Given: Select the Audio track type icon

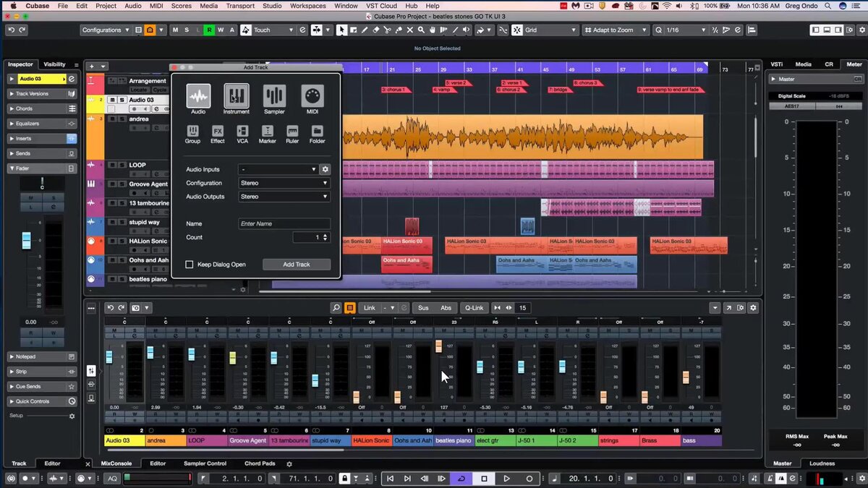Looking at the screenshot, I should tap(198, 95).
